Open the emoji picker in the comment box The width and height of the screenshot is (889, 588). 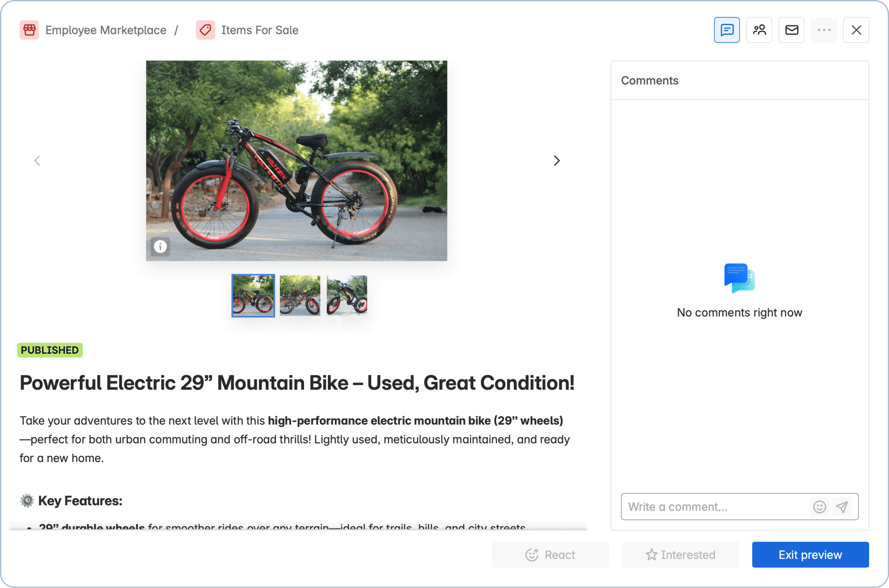[820, 507]
